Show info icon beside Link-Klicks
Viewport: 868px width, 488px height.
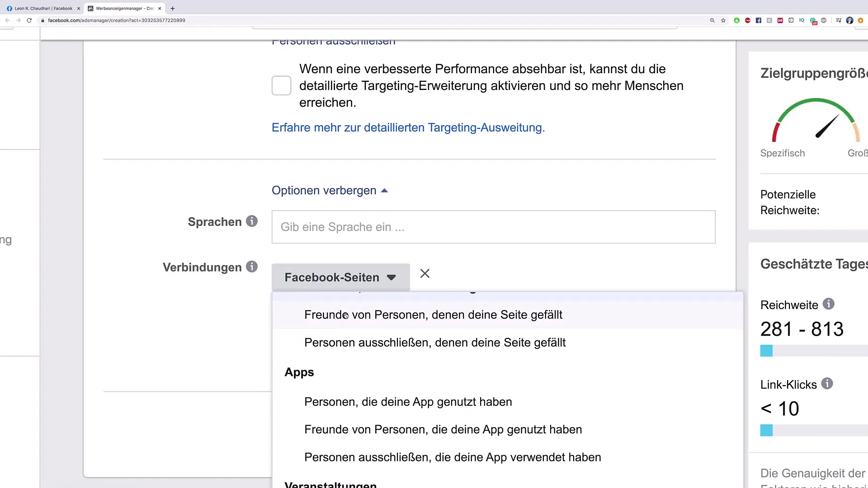[x=827, y=384]
